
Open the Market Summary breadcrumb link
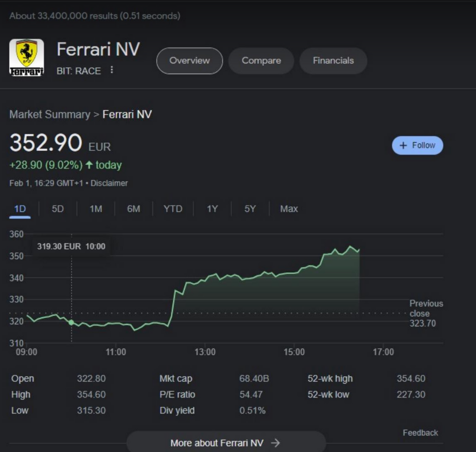[x=50, y=114]
